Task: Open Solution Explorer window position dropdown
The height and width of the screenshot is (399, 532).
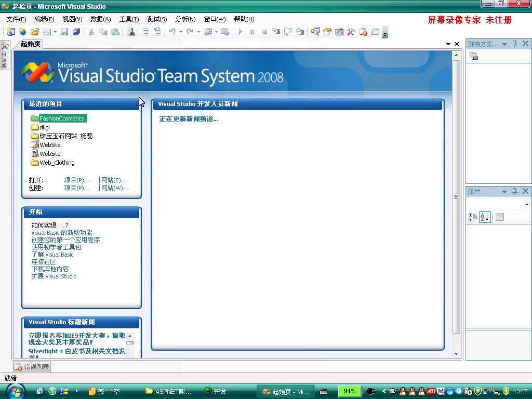Action: click(x=504, y=44)
